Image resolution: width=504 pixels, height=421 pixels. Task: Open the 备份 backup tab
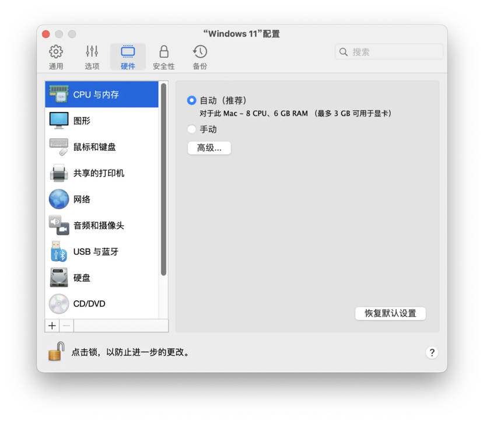(200, 57)
